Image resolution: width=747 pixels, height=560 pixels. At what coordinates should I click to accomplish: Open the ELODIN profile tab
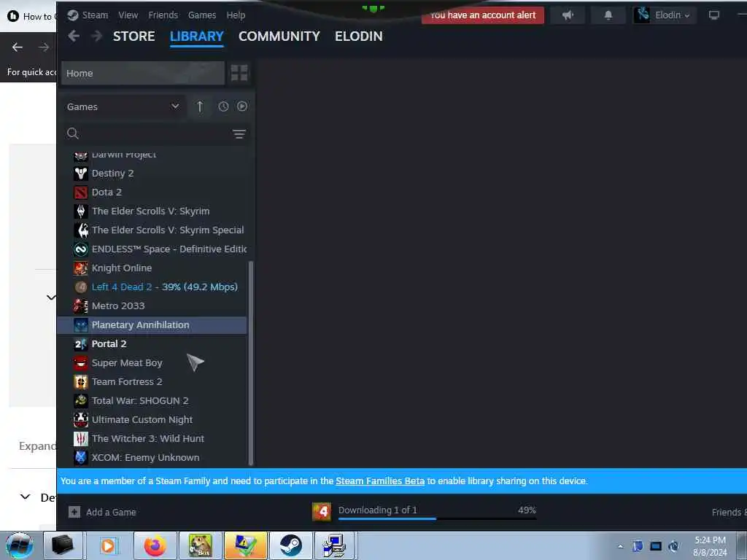coord(359,36)
